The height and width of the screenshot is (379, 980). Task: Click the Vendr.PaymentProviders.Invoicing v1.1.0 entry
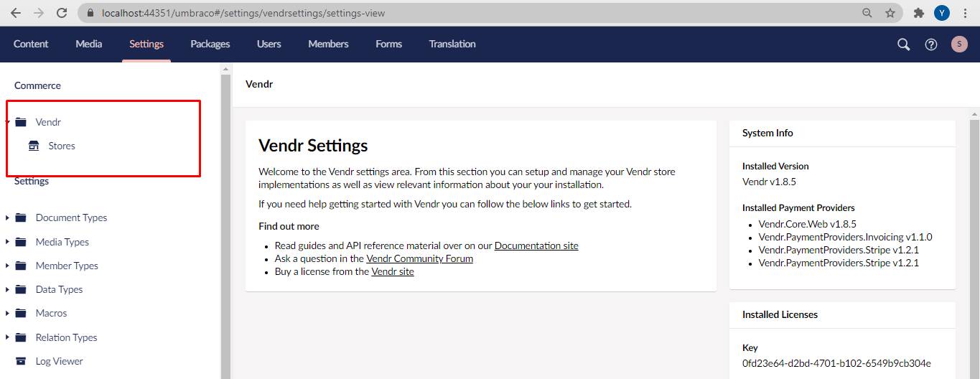(845, 237)
